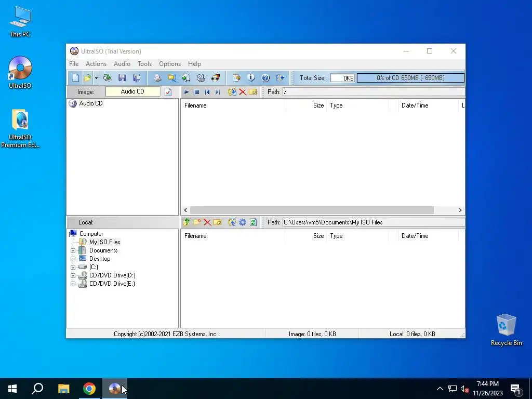Expand the CD/DVD Drive(E:) tree node
Image resolution: width=532 pixels, height=399 pixels.
pyautogui.click(x=73, y=284)
